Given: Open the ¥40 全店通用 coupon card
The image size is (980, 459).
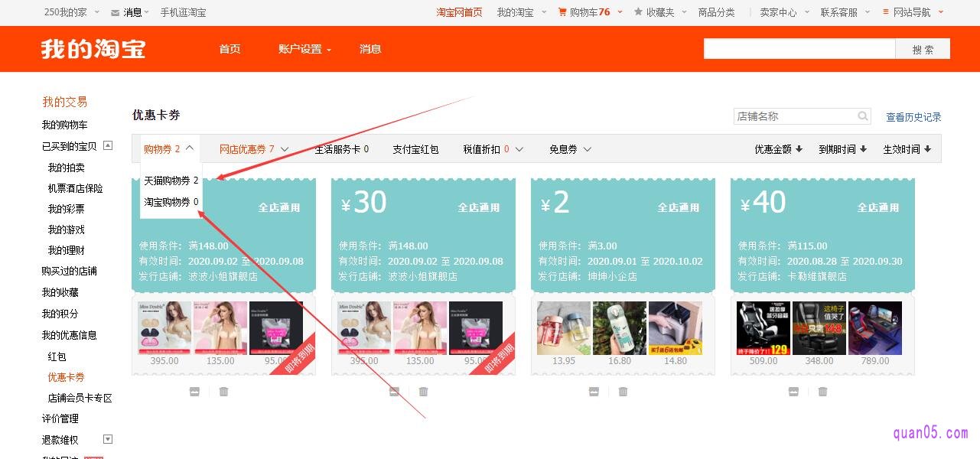Looking at the screenshot, I should click(x=822, y=235).
